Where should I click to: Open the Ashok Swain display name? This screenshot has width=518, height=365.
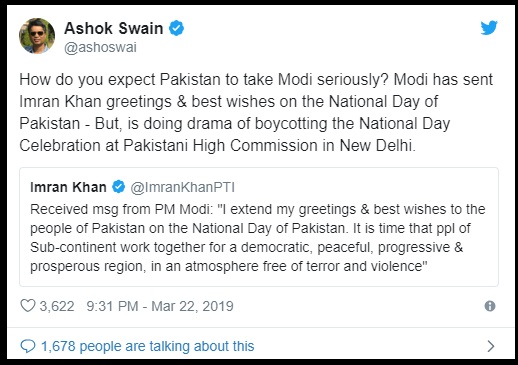tap(114, 28)
